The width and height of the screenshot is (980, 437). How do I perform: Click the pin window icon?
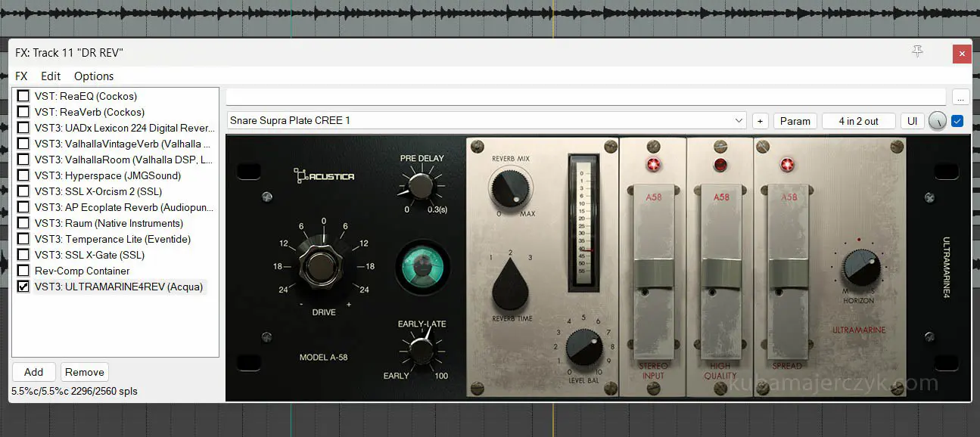[x=917, y=51]
